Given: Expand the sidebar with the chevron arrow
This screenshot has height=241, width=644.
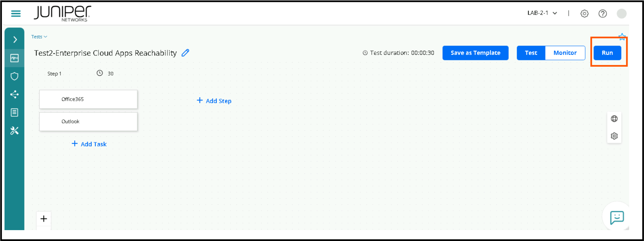Looking at the screenshot, I should [x=15, y=40].
